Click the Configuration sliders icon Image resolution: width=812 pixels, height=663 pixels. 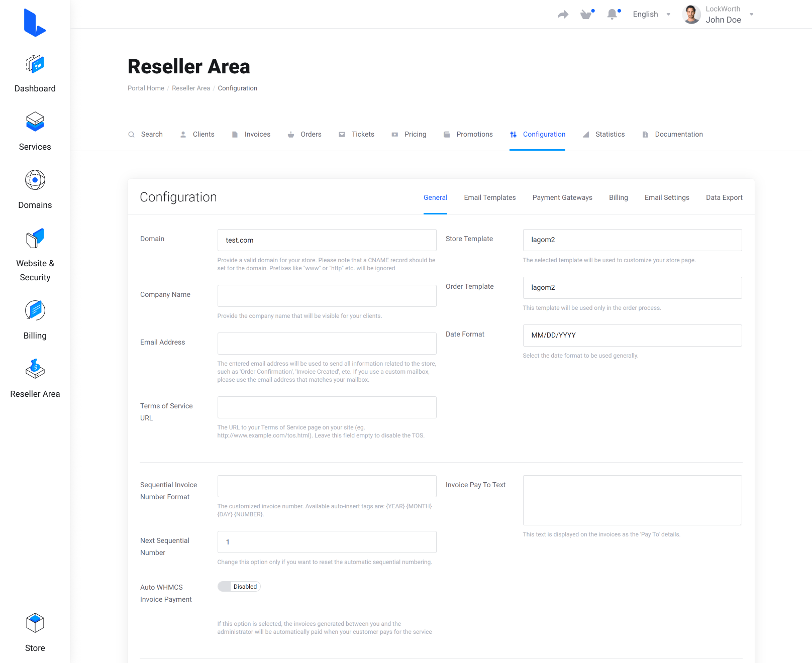[x=513, y=135]
